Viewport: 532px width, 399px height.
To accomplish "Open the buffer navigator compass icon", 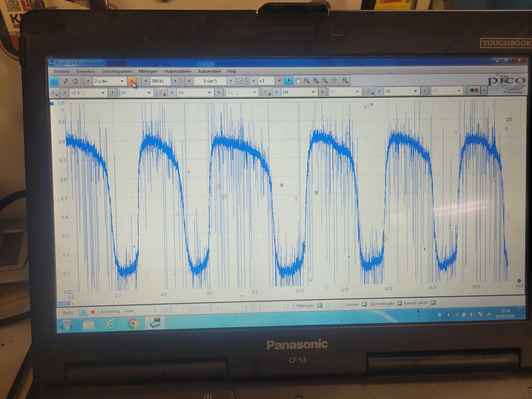I will pos(241,81).
